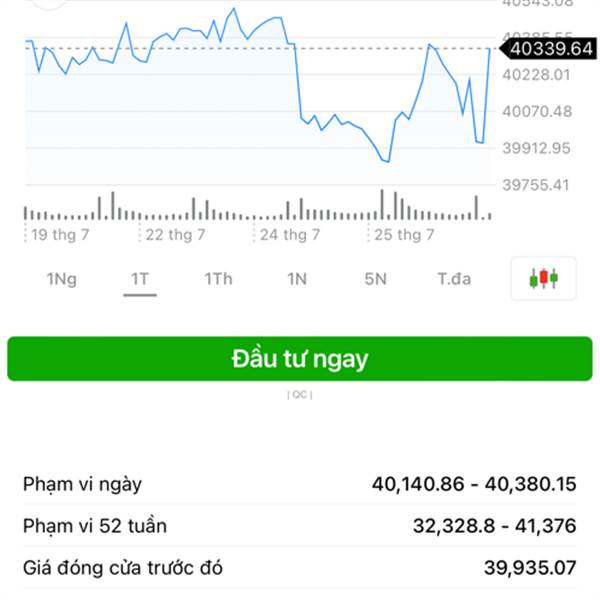Open the Phạm vi ngày row

(300, 484)
